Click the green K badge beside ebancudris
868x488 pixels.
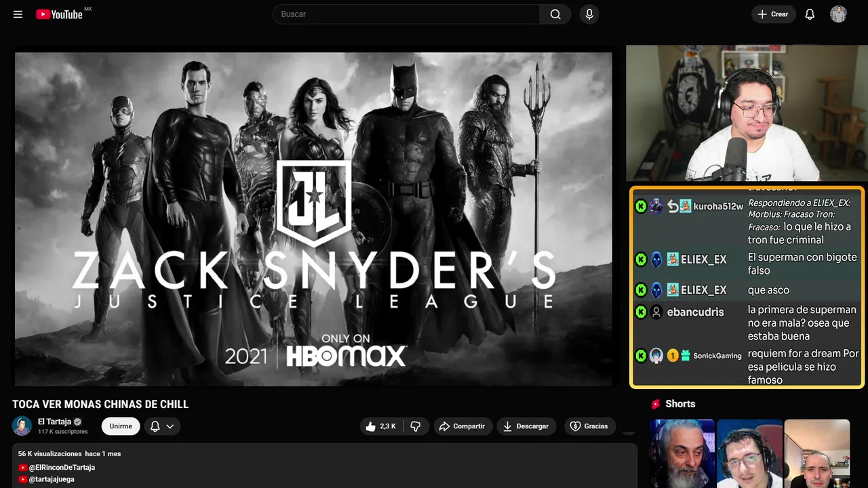tap(641, 312)
